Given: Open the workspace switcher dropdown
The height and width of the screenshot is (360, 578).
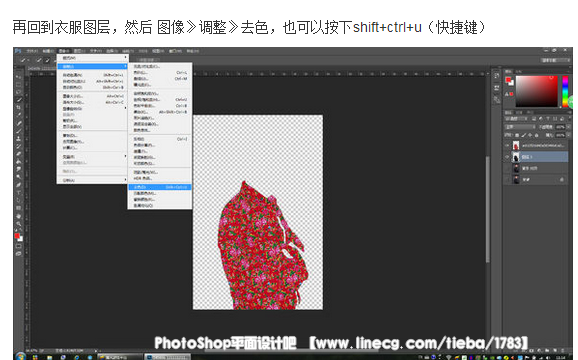Looking at the screenshot, I should (556, 60).
